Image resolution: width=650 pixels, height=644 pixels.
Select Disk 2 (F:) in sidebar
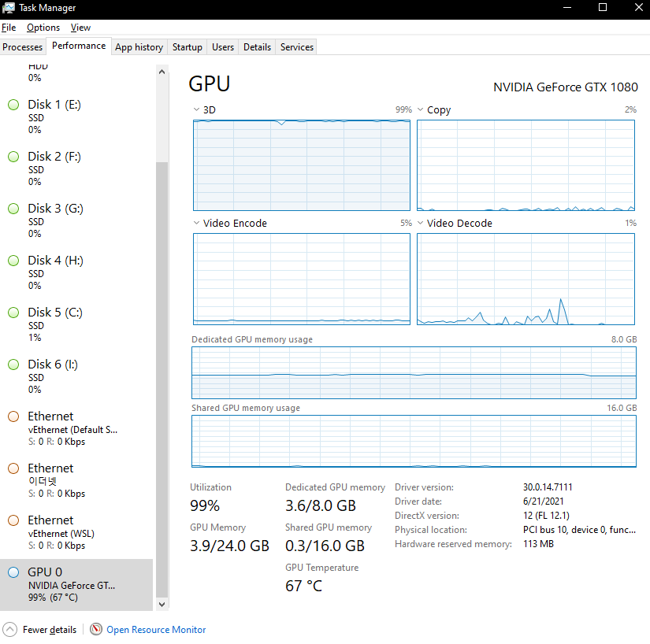coord(76,169)
